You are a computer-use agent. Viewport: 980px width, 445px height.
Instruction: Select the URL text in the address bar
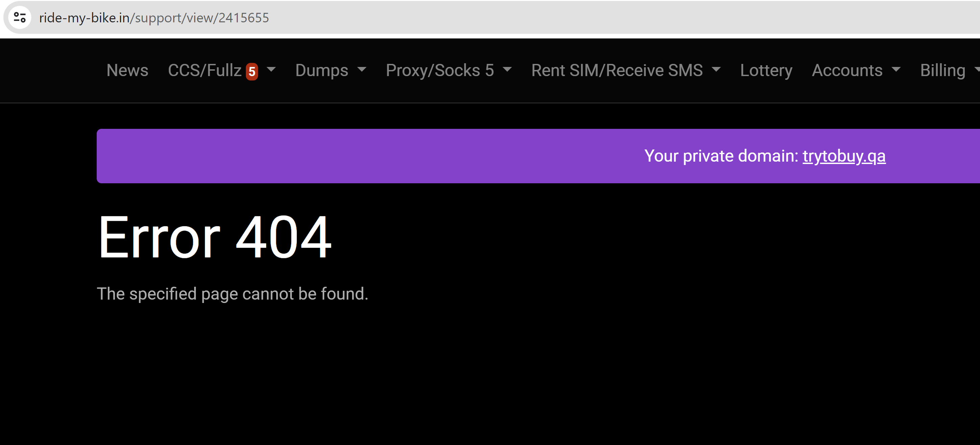coord(154,18)
